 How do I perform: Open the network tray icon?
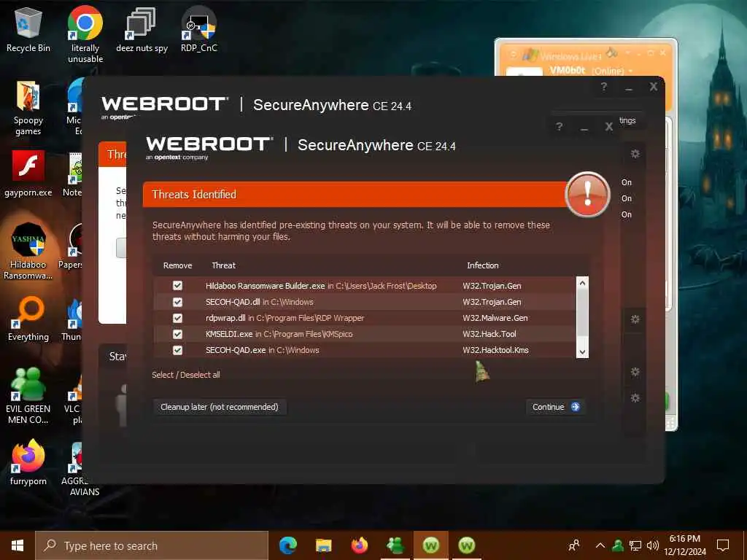pos(635,545)
